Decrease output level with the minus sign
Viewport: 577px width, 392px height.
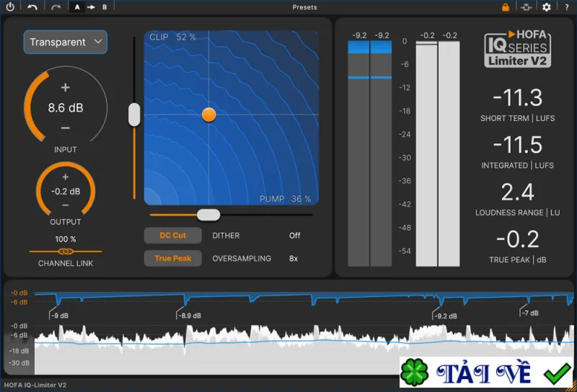click(66, 205)
